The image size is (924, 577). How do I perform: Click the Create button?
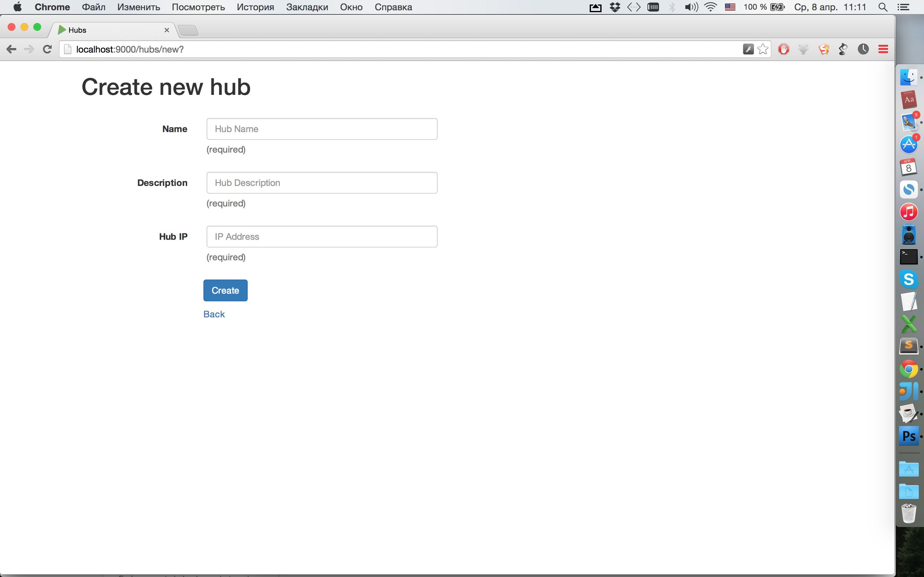pyautogui.click(x=225, y=290)
